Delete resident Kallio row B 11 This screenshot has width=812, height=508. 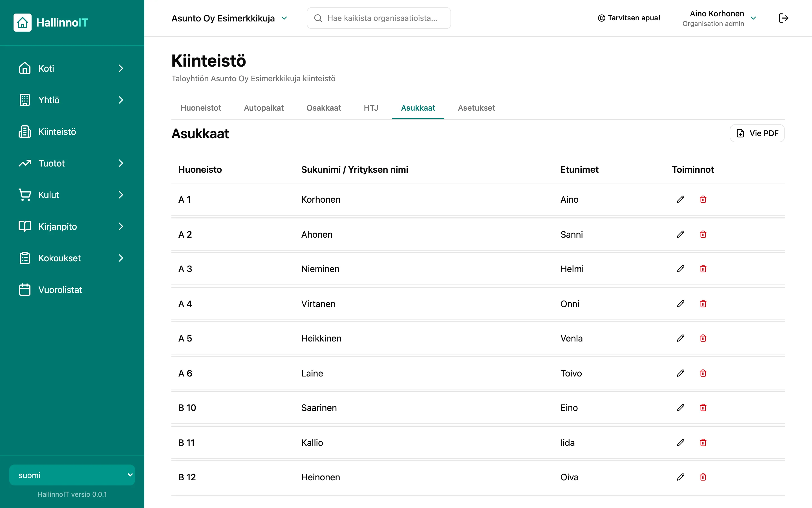[x=703, y=443]
